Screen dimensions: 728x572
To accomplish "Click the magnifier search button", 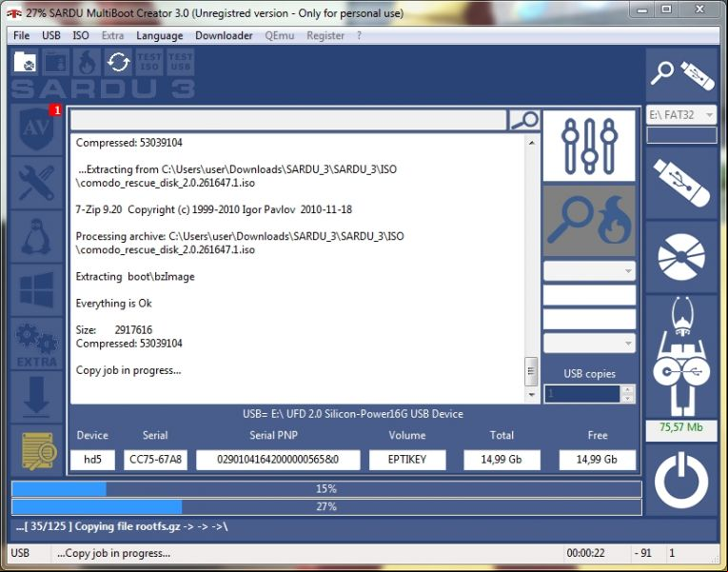I will click(x=524, y=120).
